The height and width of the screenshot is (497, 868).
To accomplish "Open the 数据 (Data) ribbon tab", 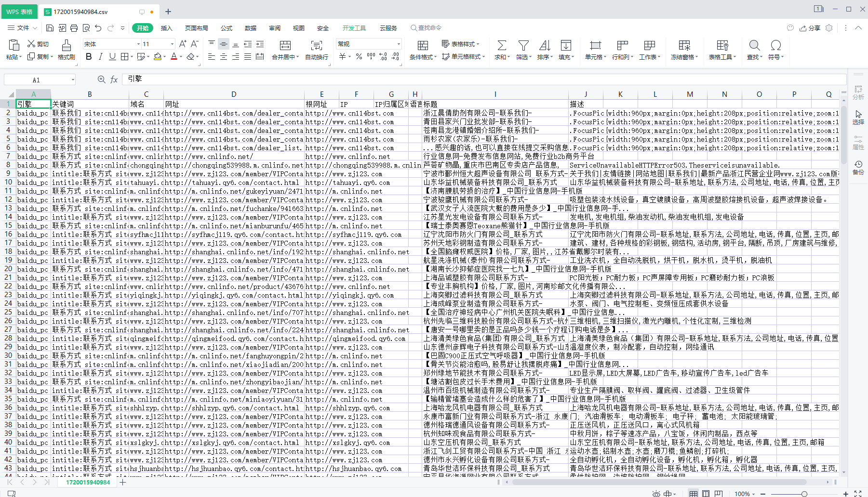I will coord(250,28).
